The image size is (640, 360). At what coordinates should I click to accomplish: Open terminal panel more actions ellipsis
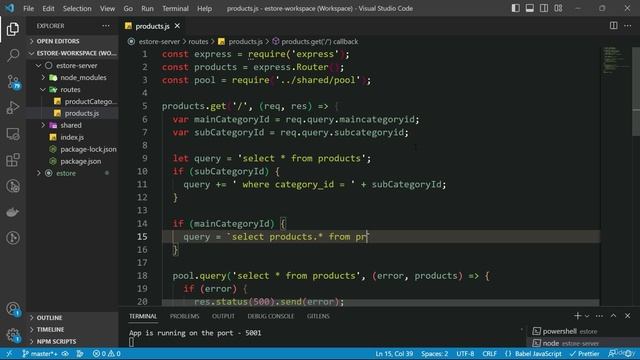599,316
